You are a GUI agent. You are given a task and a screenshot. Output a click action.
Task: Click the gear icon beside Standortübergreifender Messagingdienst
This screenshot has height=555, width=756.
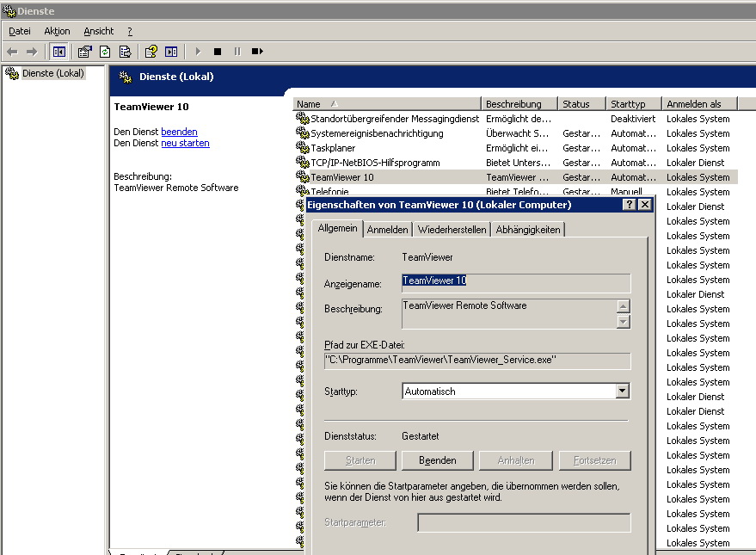pos(302,118)
